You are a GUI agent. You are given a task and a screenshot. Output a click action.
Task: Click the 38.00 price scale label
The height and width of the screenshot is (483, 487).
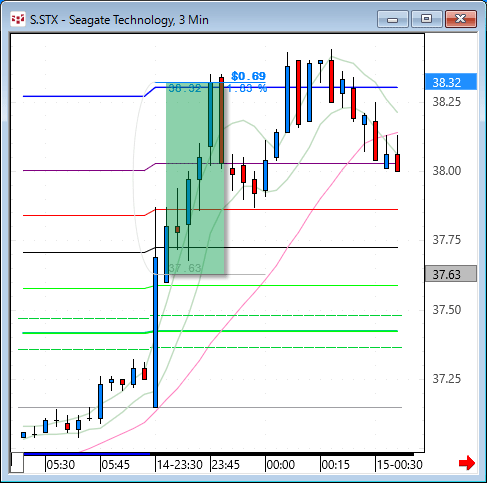pos(447,171)
